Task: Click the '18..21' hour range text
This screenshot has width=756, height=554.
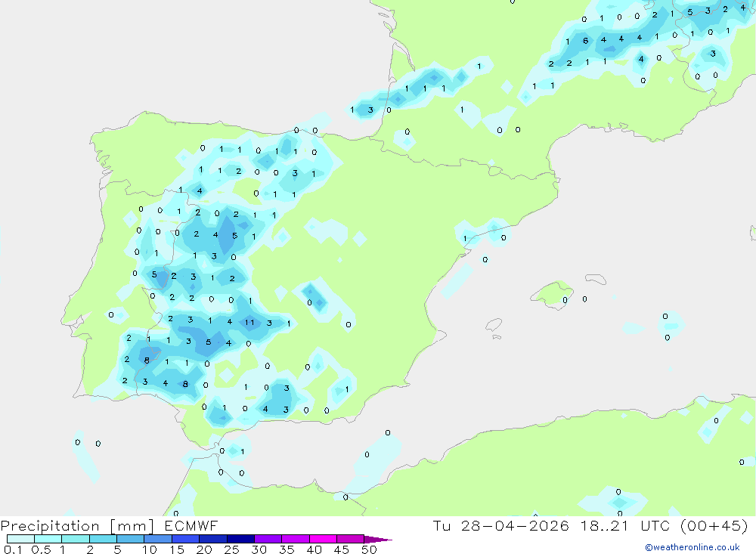Action: coord(605,525)
